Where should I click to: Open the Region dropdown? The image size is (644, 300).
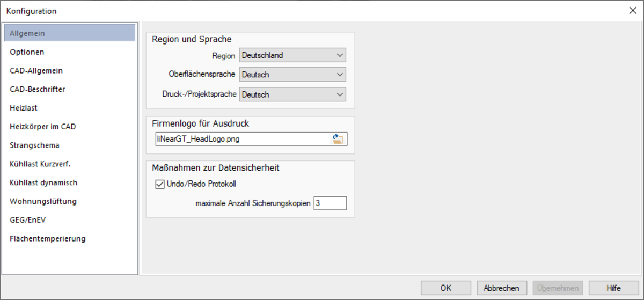292,55
